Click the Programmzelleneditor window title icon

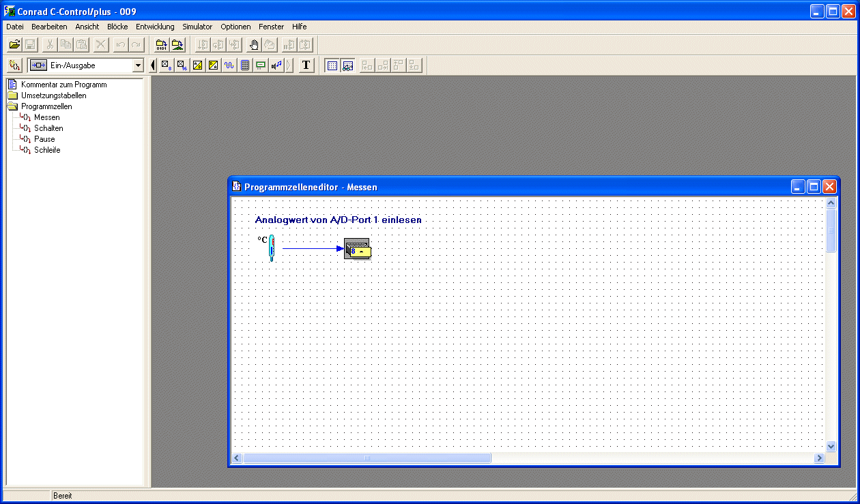(237, 186)
